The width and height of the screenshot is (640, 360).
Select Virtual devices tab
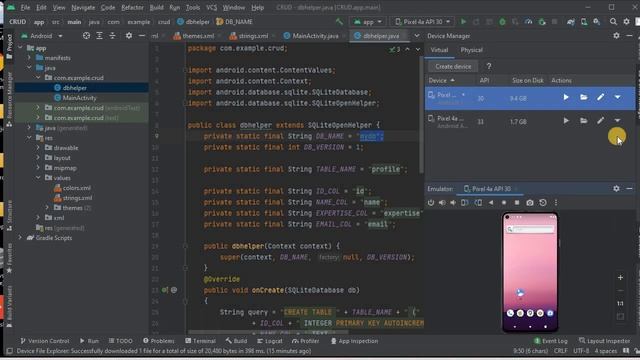pyautogui.click(x=439, y=50)
